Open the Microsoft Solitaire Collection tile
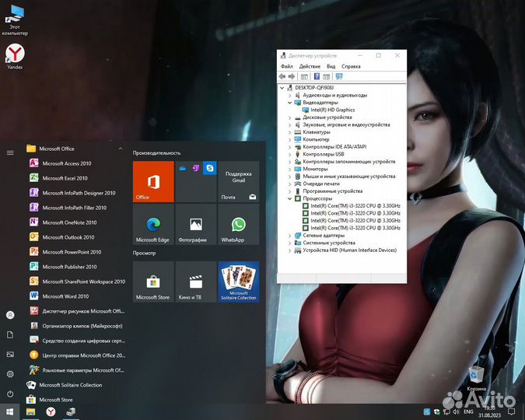 tap(239, 282)
